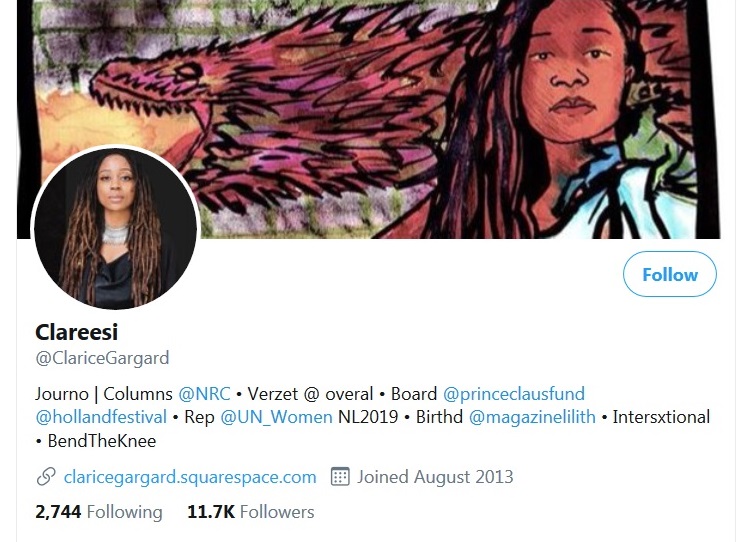Click the calendar icon next to Joined
This screenshot has height=542, width=752.
coord(340,477)
